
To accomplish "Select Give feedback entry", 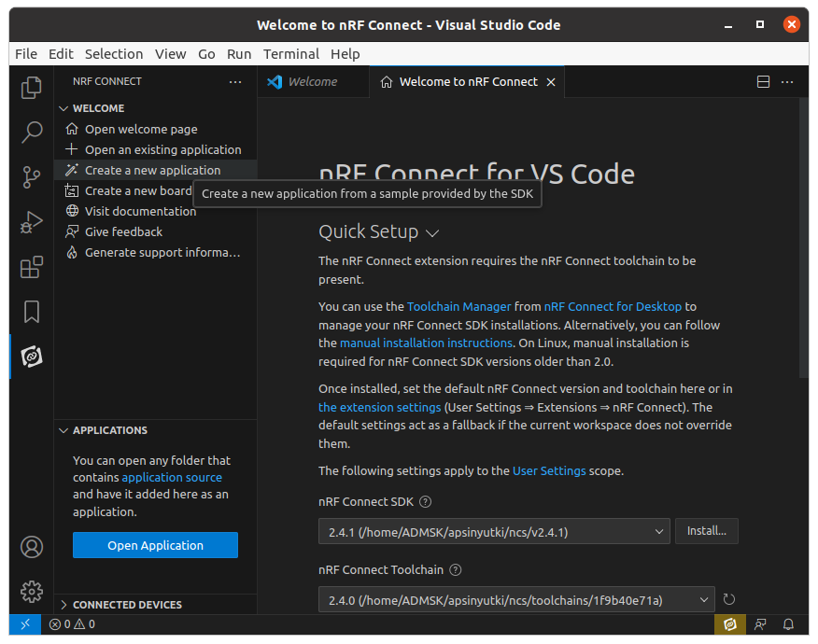I will click(155, 232).
